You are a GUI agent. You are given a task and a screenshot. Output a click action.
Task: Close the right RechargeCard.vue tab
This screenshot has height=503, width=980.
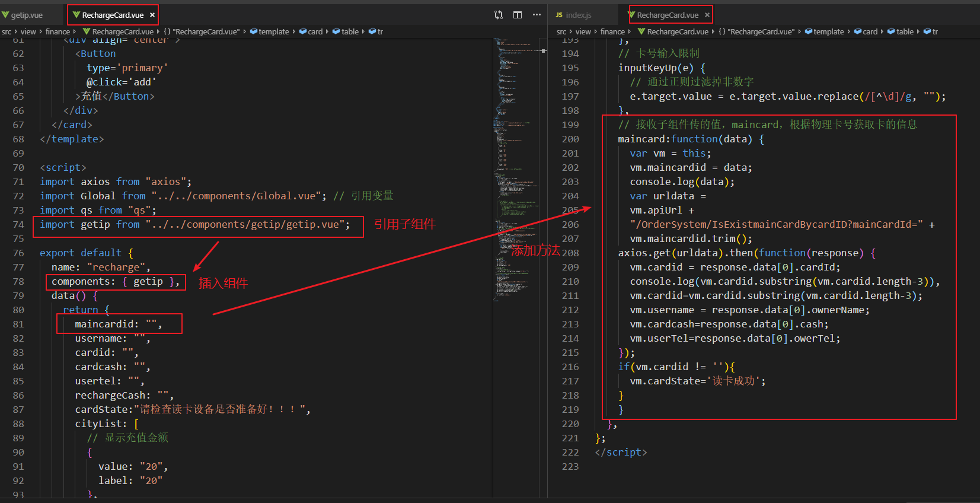(x=707, y=15)
